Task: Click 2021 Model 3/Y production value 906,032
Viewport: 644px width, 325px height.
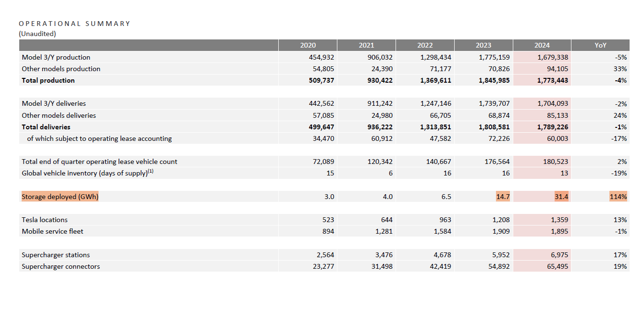Action: pos(381,57)
